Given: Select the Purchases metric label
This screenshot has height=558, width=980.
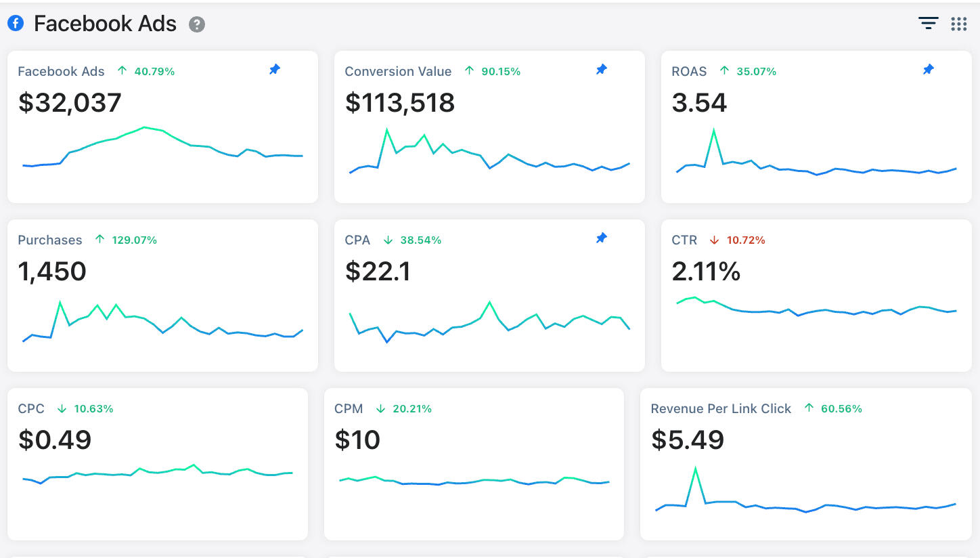Looking at the screenshot, I should pyautogui.click(x=50, y=240).
